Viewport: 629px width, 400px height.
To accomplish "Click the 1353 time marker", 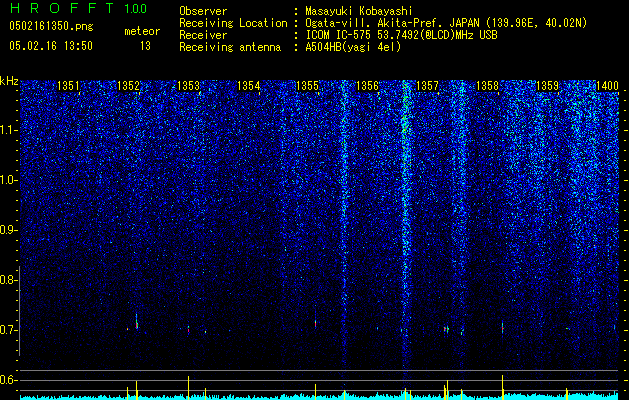I will point(189,86).
